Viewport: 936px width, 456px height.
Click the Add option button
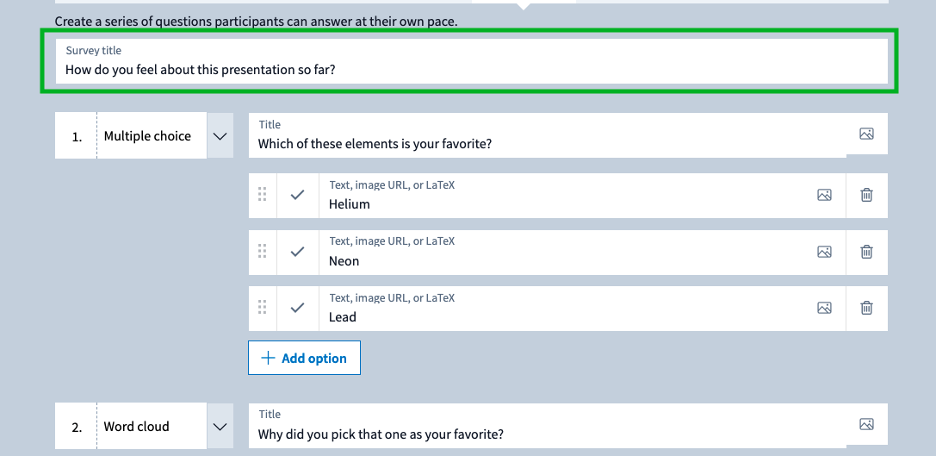click(304, 358)
